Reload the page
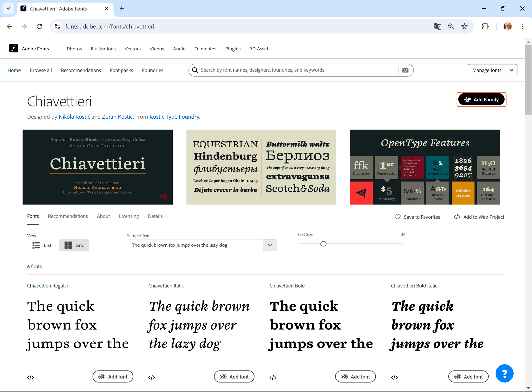The height and width of the screenshot is (392, 532). click(x=39, y=26)
